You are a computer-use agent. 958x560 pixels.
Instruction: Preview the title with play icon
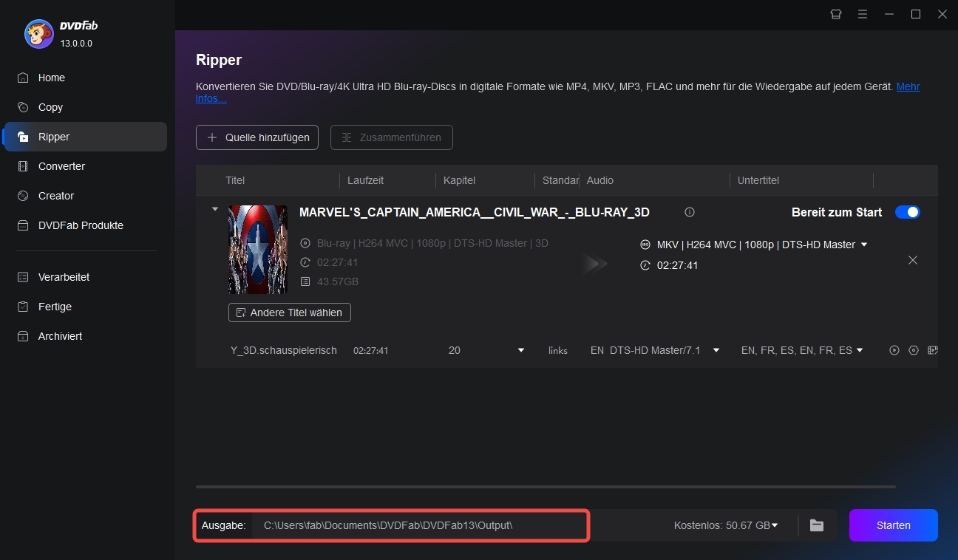(x=894, y=350)
